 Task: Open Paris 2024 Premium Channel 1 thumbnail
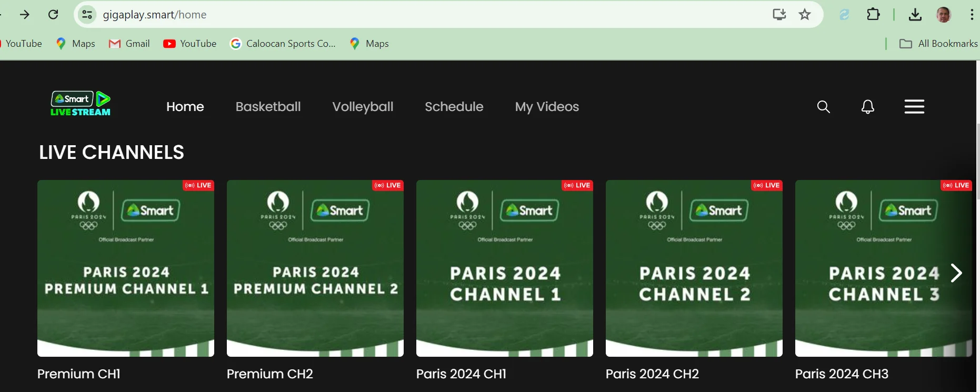[x=126, y=268]
